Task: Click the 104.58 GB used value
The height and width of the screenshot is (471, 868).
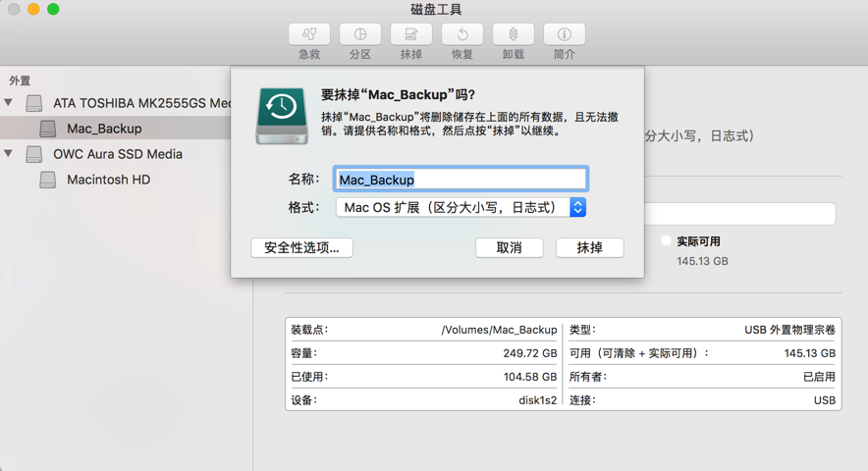Action: [x=530, y=377]
